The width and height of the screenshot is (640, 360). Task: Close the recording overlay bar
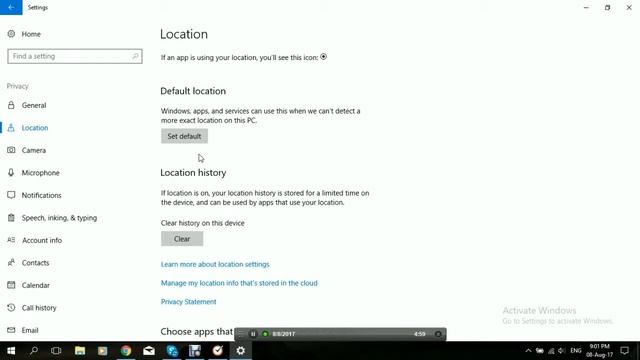[x=438, y=334]
